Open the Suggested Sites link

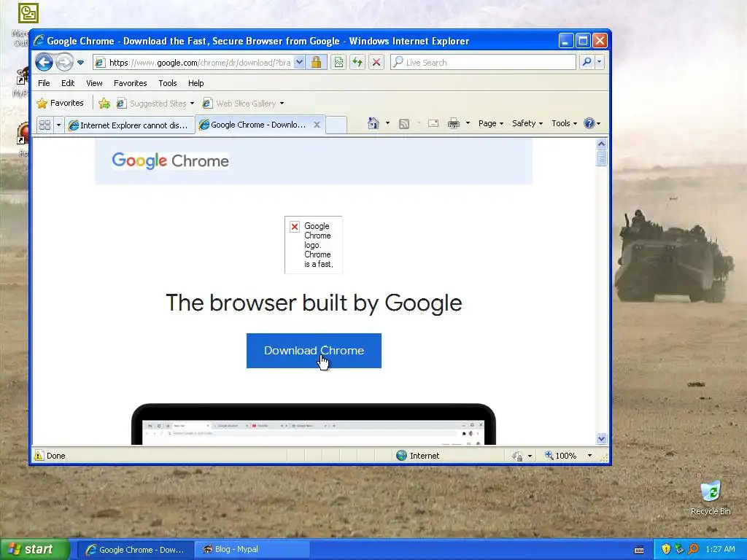pyautogui.click(x=155, y=104)
